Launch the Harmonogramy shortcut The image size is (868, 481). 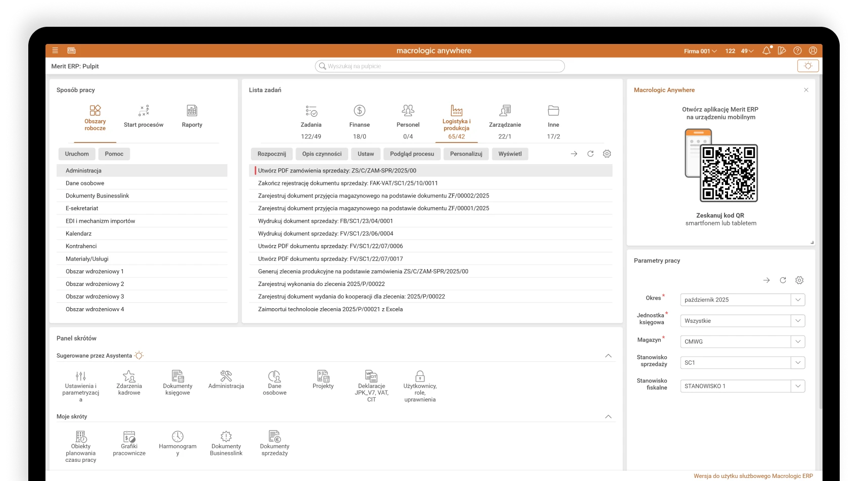(177, 443)
